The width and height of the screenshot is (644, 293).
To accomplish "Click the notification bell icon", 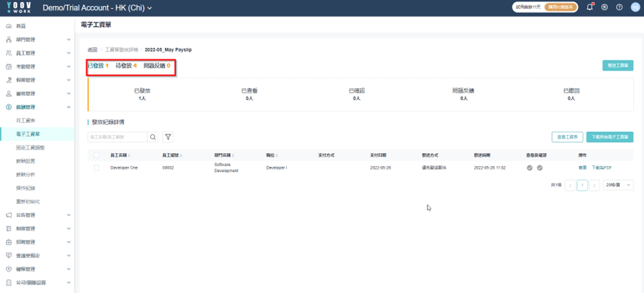I will [x=590, y=8].
